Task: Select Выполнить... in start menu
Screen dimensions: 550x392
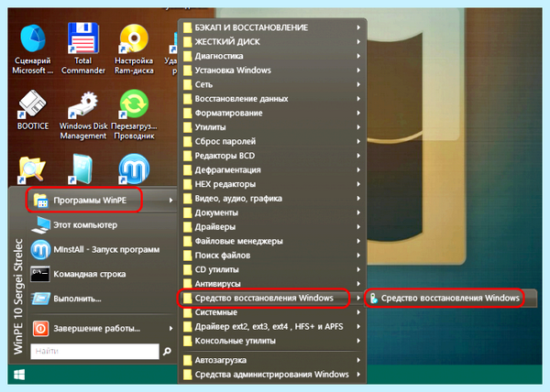Action: [x=103, y=299]
